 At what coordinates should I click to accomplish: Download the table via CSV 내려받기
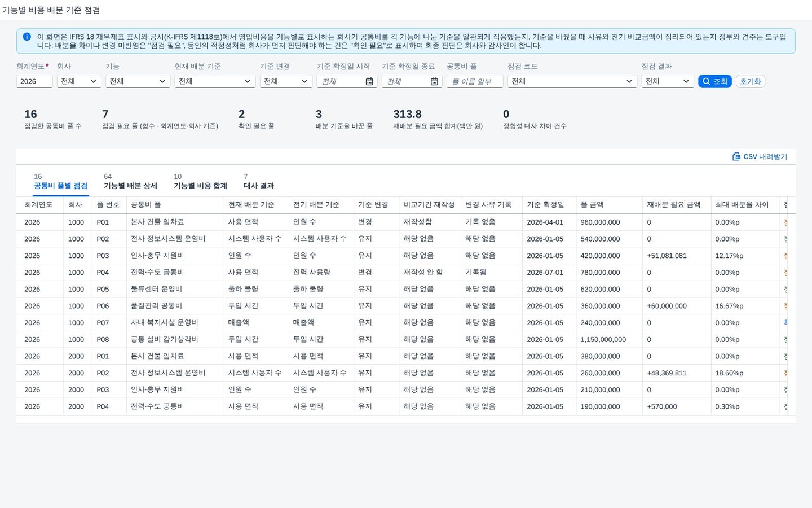tap(760, 156)
